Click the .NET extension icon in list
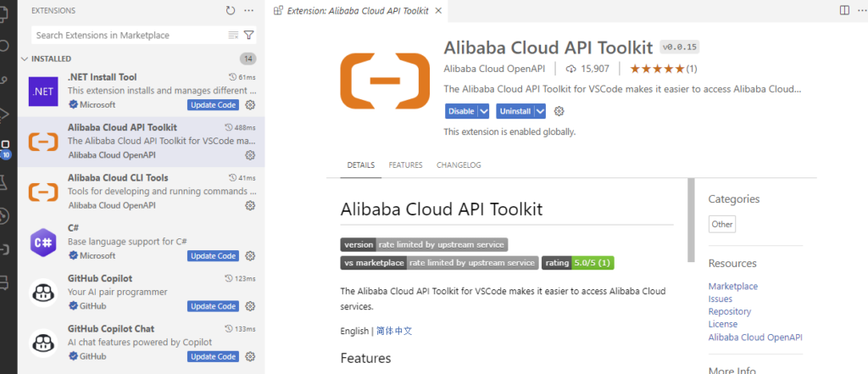 tap(43, 91)
